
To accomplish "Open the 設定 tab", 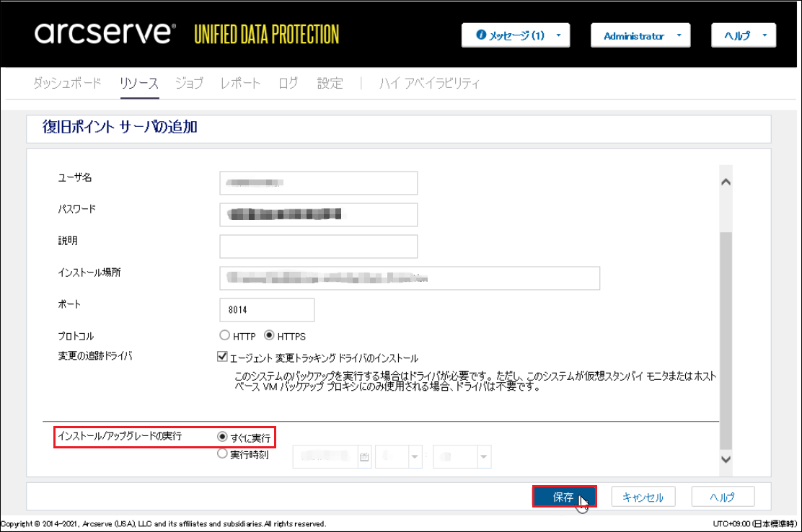I will coord(330,83).
